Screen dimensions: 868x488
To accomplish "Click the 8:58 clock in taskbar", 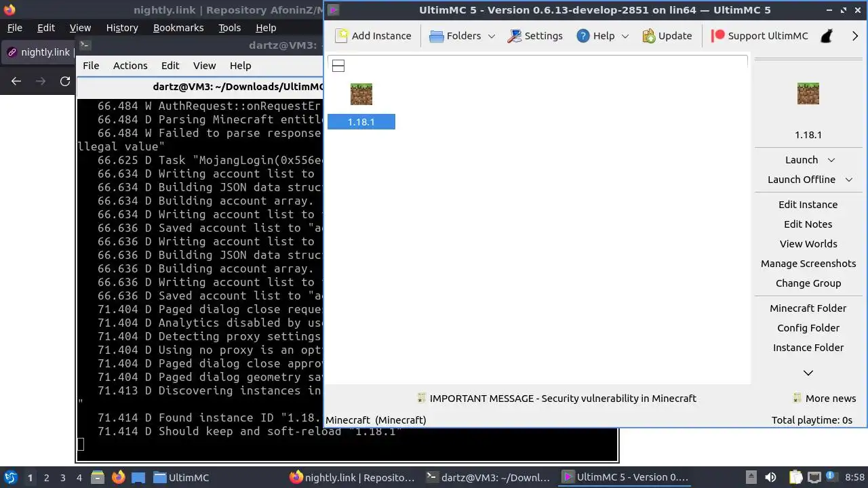I will coord(854,478).
